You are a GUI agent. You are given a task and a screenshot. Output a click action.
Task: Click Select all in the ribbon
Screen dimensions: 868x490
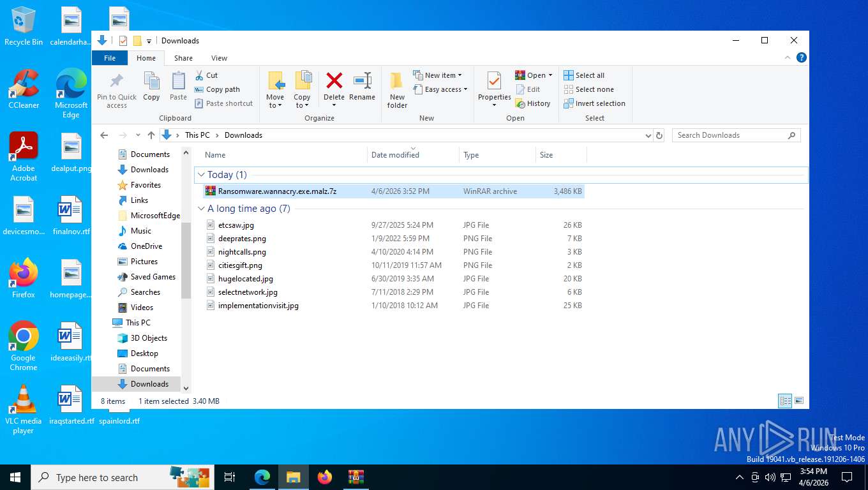tap(584, 75)
